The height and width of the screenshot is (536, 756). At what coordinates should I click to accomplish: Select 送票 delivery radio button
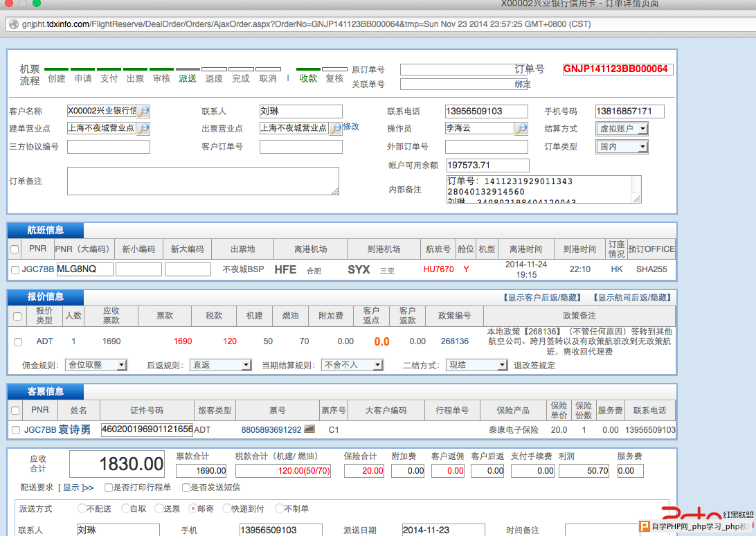pos(159,508)
